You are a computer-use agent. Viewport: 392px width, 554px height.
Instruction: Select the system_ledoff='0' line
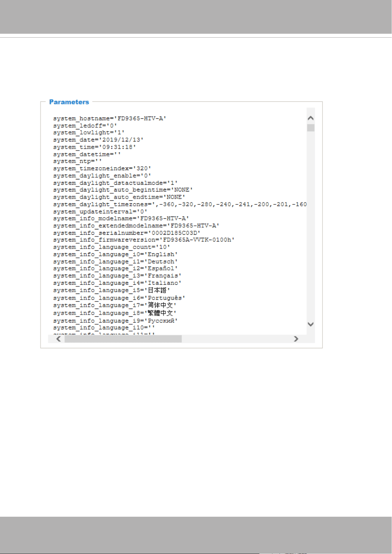pyautogui.click(x=85, y=126)
